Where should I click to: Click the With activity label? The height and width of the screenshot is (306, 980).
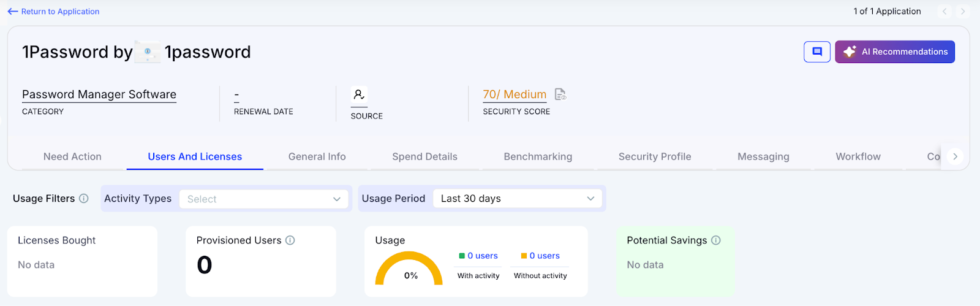478,276
